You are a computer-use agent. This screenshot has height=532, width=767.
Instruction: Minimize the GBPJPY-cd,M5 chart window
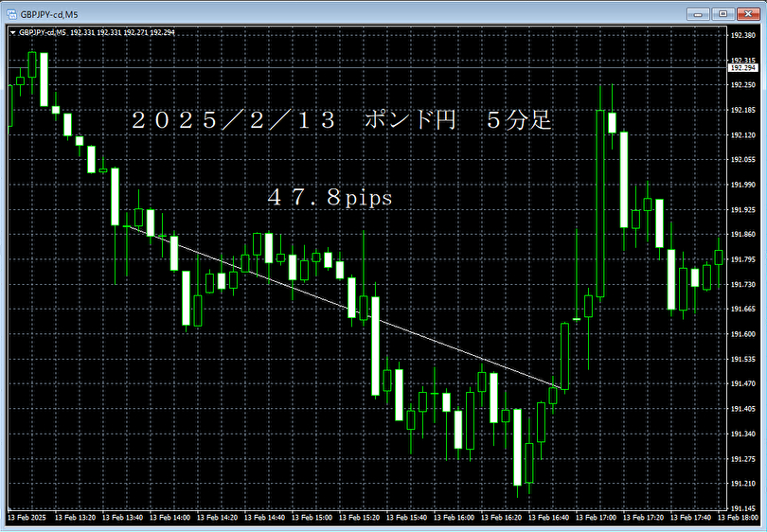click(702, 13)
